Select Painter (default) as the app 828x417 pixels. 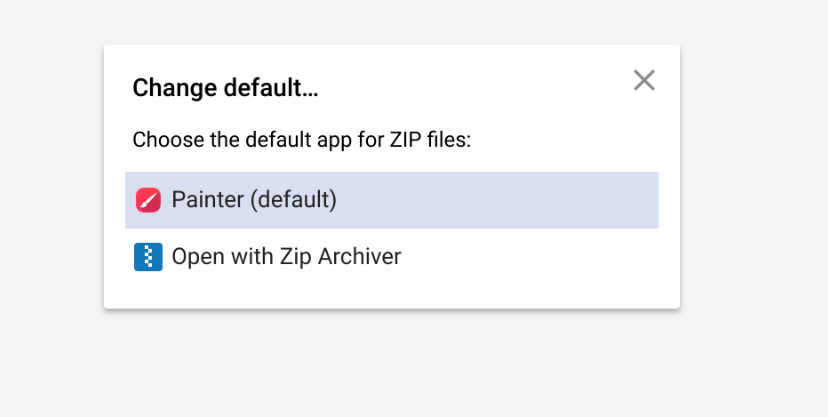(254, 200)
